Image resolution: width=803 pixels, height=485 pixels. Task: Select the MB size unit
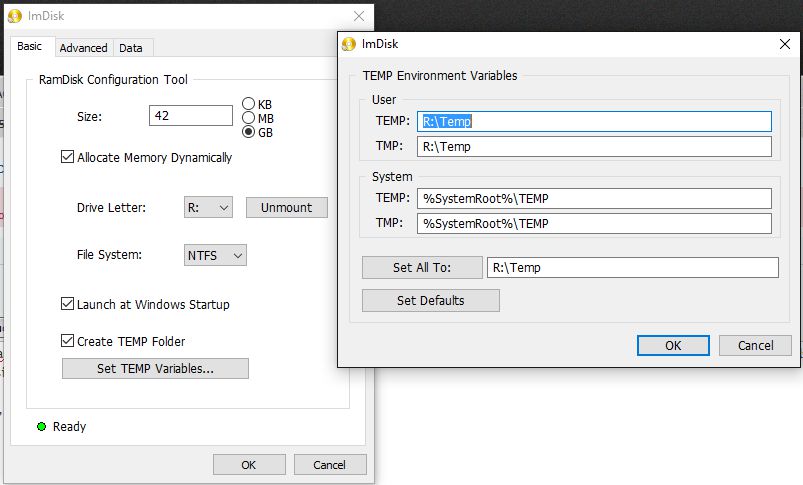click(248, 118)
